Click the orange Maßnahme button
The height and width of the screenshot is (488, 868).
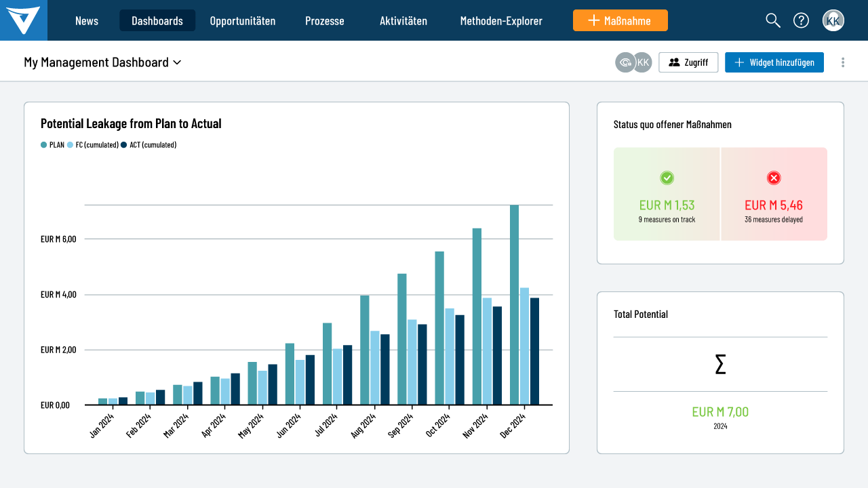click(620, 20)
